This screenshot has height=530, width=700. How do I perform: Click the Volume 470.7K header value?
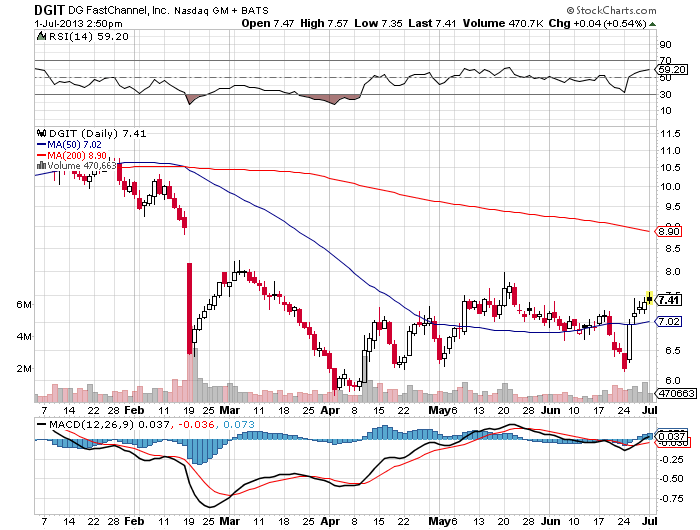pyautogui.click(x=503, y=23)
